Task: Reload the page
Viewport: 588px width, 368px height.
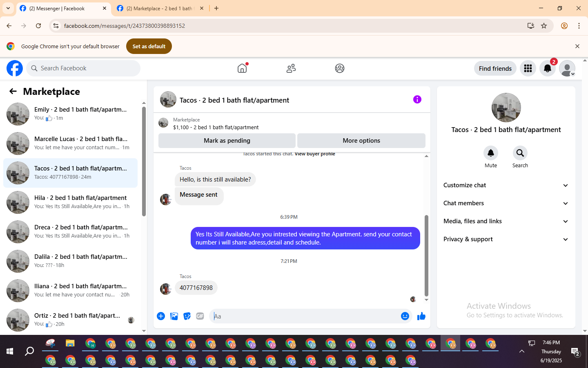Action: (38, 26)
